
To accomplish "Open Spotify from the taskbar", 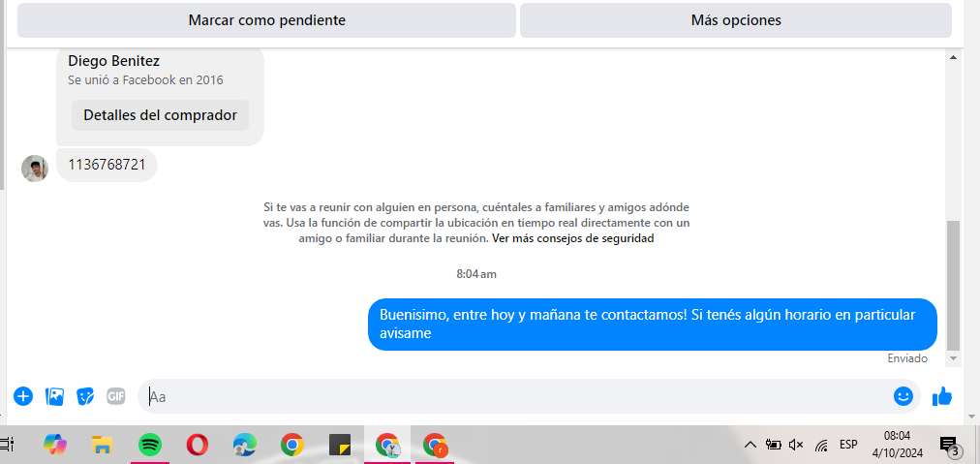I will (x=149, y=445).
